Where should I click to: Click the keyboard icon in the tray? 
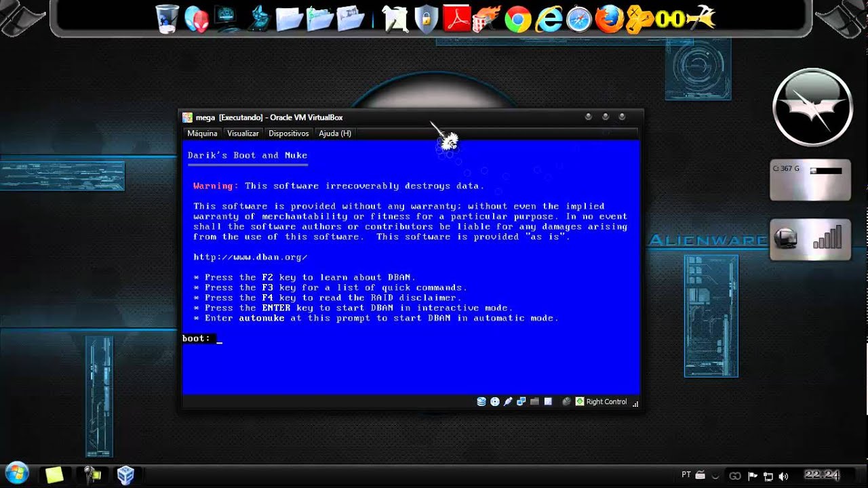pyautogui.click(x=701, y=474)
